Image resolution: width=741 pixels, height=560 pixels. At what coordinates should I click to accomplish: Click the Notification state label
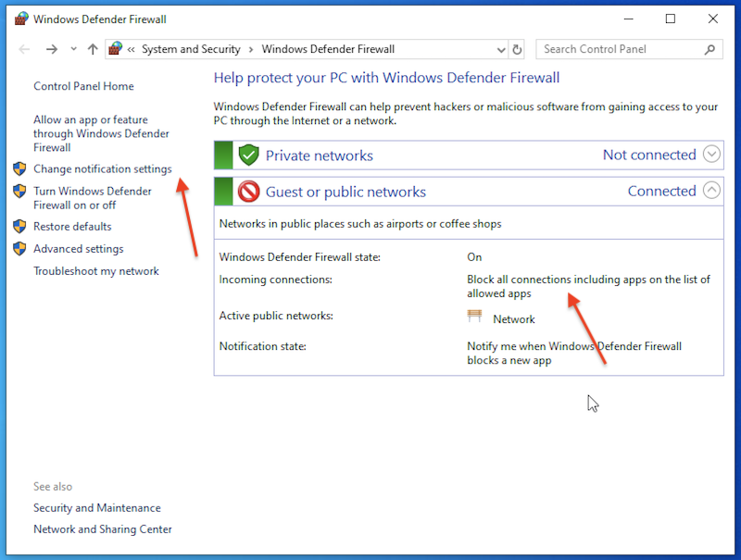(x=263, y=346)
